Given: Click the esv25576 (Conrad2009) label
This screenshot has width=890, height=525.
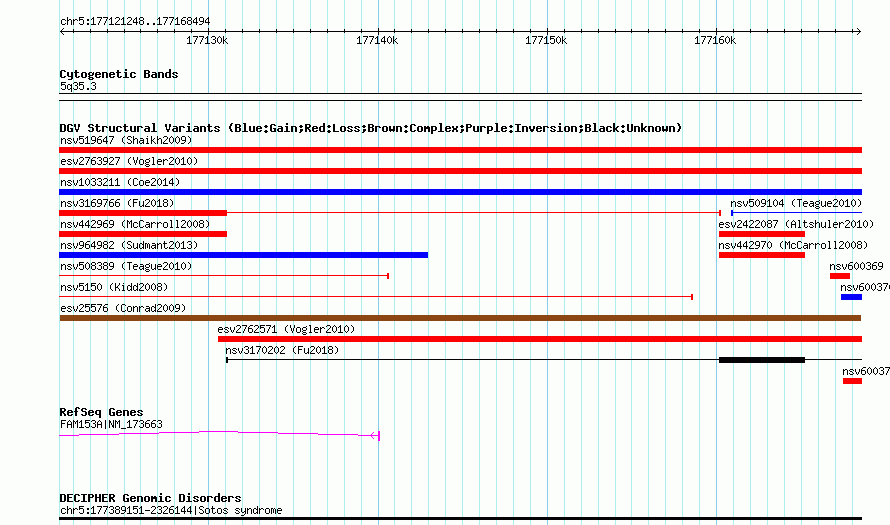Looking at the screenshot, I should pyautogui.click(x=123, y=308).
